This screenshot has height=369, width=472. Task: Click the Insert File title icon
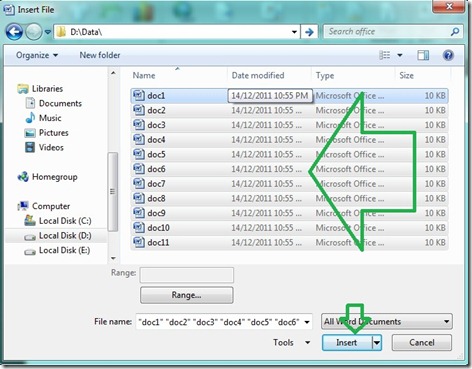[9, 10]
